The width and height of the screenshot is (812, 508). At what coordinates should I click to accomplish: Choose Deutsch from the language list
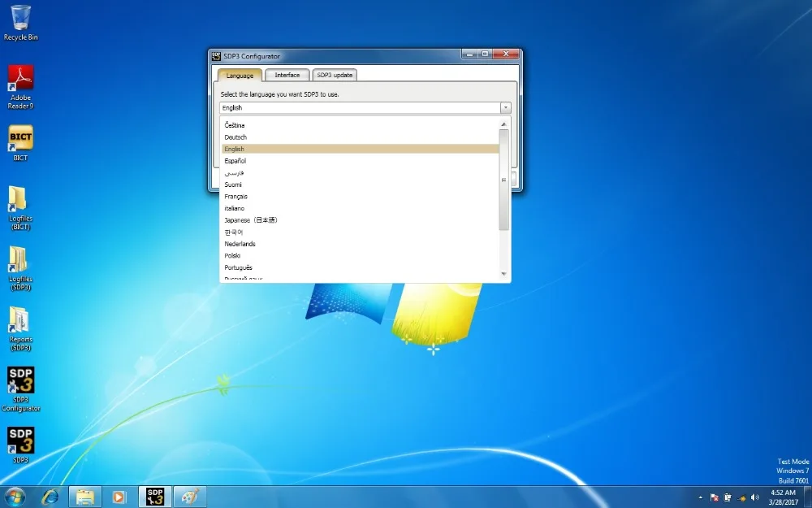click(360, 137)
